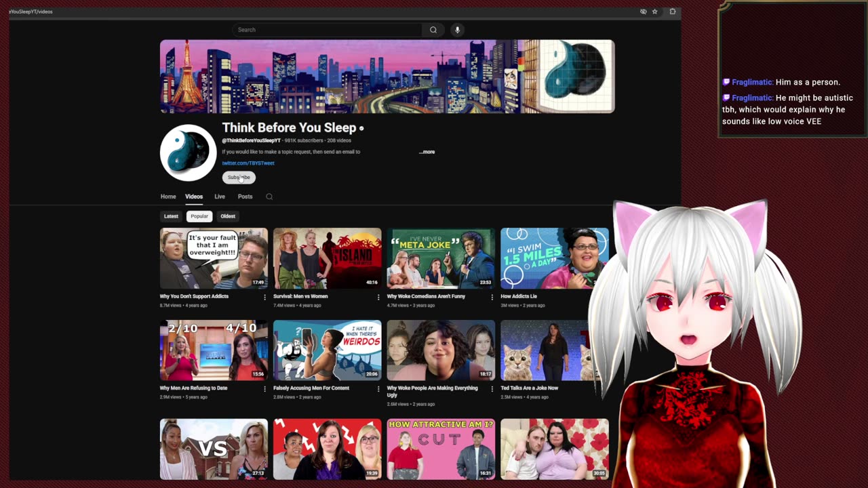Viewport: 868px width, 488px height.
Task: Open options menu for Why Men Are Refusing to Date
Action: pyautogui.click(x=264, y=389)
